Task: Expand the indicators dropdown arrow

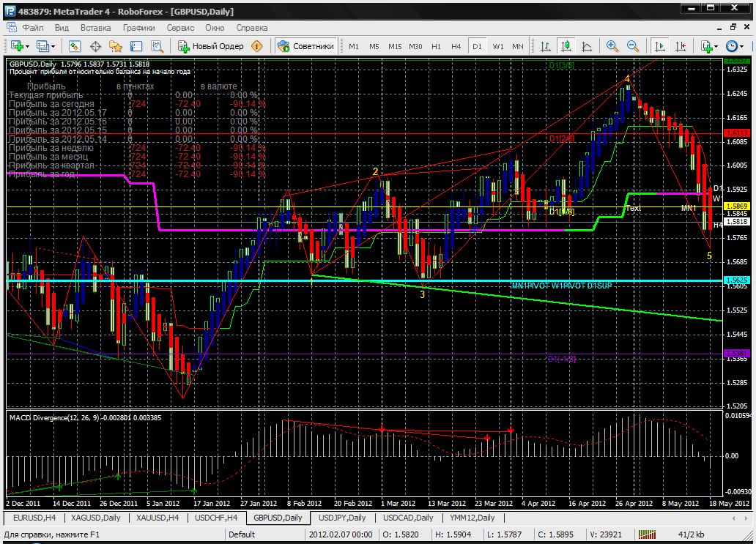Action: [716, 47]
